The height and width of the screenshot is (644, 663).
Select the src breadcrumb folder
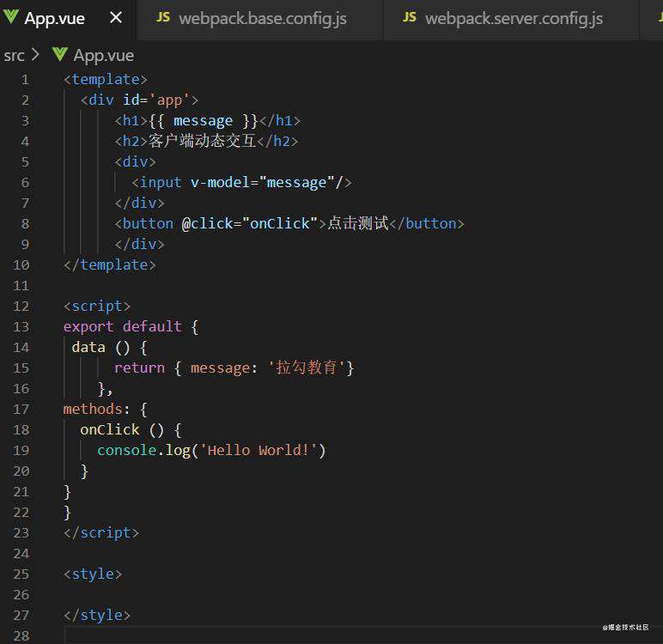(x=14, y=56)
